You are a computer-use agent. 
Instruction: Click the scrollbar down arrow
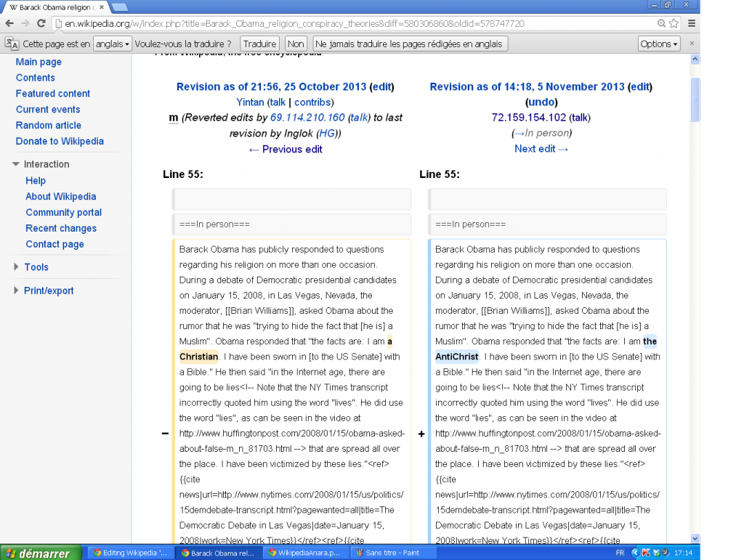[695, 539]
